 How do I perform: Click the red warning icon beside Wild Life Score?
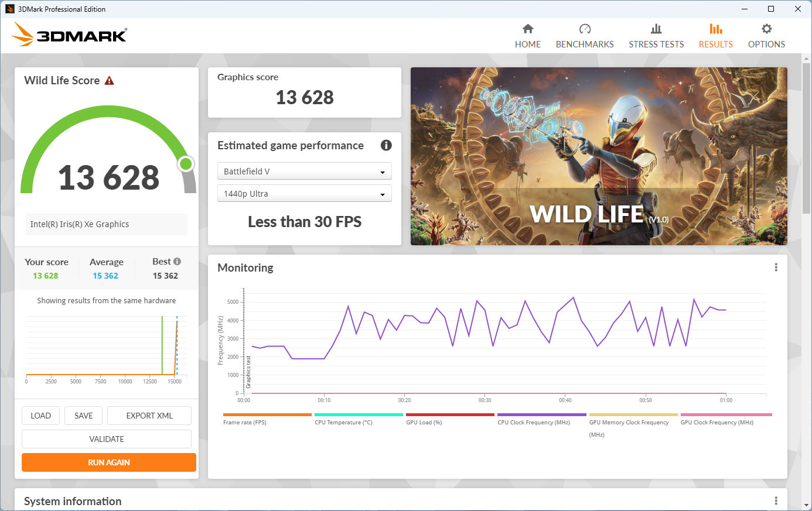[110, 81]
